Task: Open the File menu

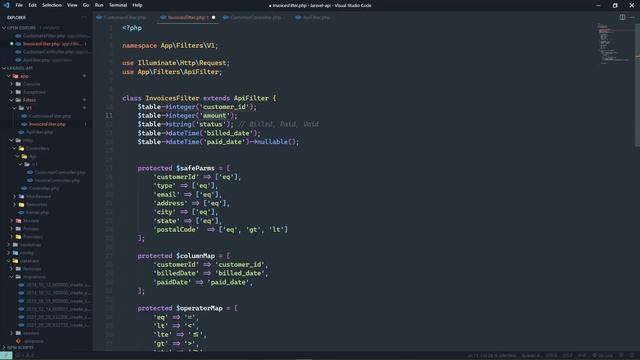Action: pos(19,5)
